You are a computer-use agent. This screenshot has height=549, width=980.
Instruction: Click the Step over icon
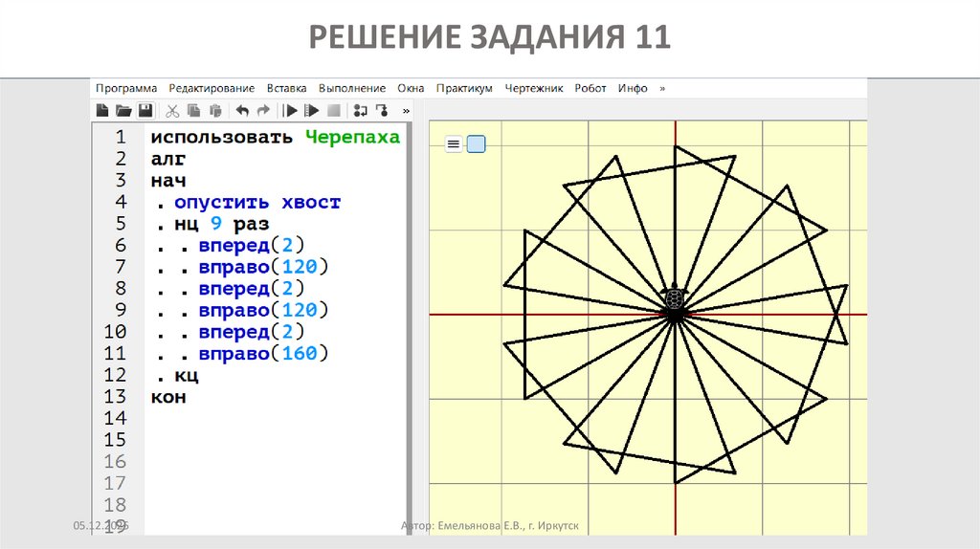360,111
